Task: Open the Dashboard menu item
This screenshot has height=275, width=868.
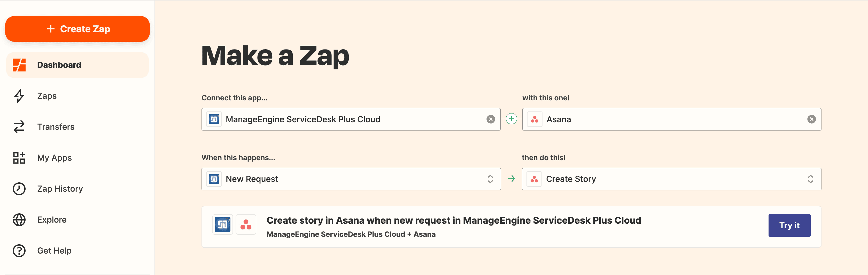Action: (x=59, y=65)
